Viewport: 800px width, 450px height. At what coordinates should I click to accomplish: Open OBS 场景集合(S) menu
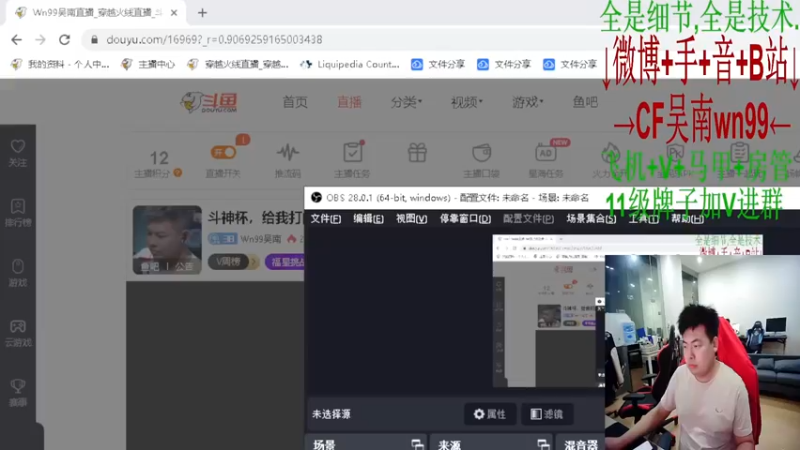pos(591,218)
